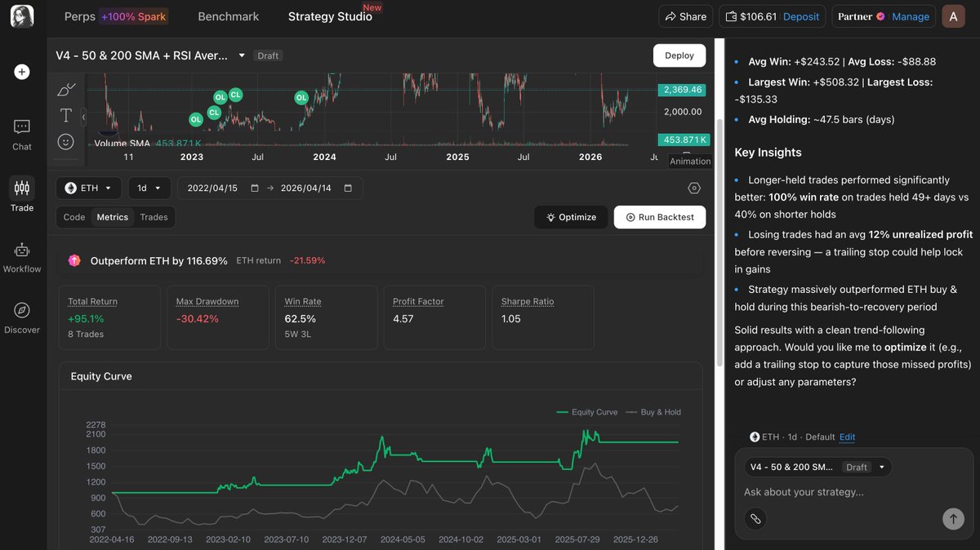Open backtest settings hexagon icon

[694, 188]
